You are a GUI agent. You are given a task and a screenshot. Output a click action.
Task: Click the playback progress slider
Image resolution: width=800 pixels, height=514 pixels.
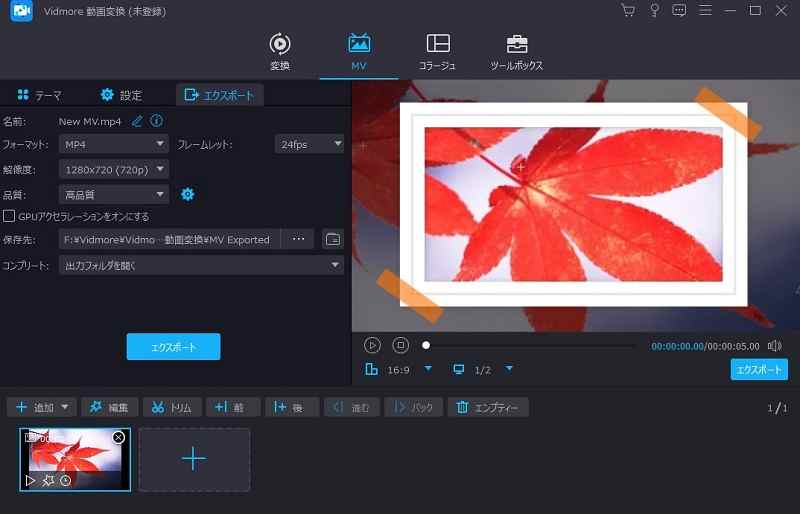[x=530, y=345]
